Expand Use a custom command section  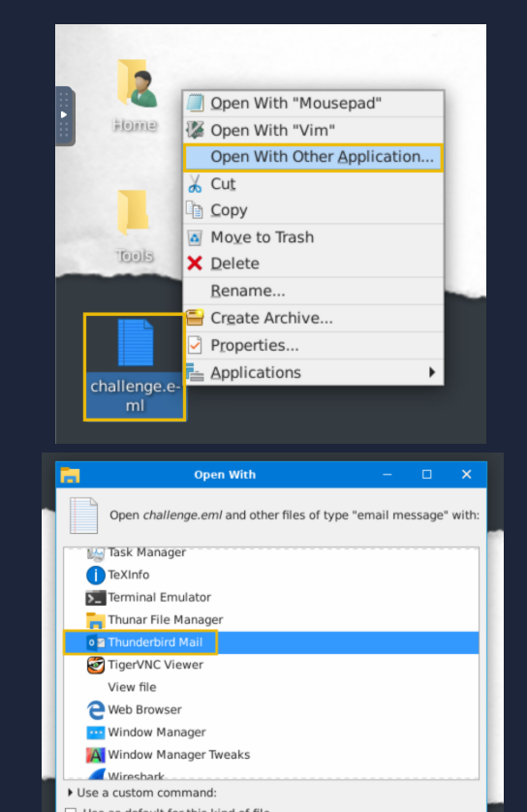click(x=70, y=793)
